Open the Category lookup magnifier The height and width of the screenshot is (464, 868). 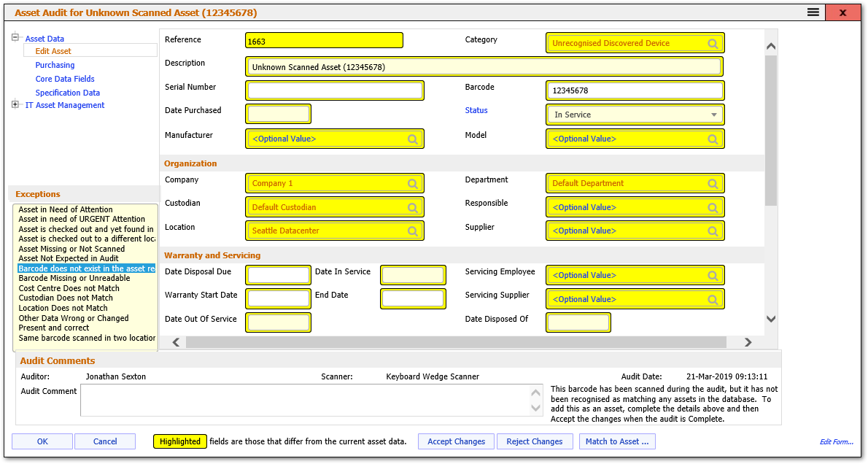point(713,42)
